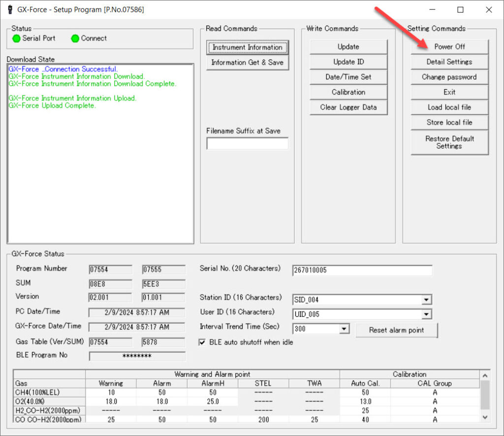Click the GX-Force title bar application icon
Image resolution: width=504 pixels, height=436 pixels.
coord(11,9)
